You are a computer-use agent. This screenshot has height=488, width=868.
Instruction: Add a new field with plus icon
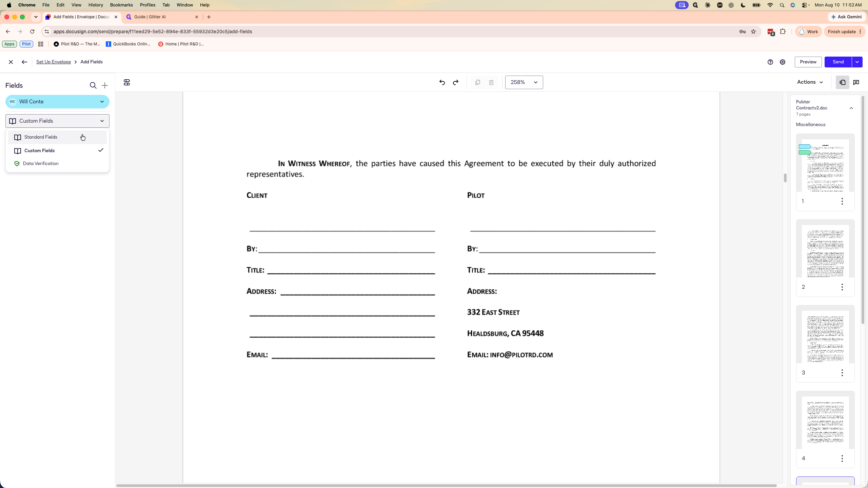tap(105, 85)
